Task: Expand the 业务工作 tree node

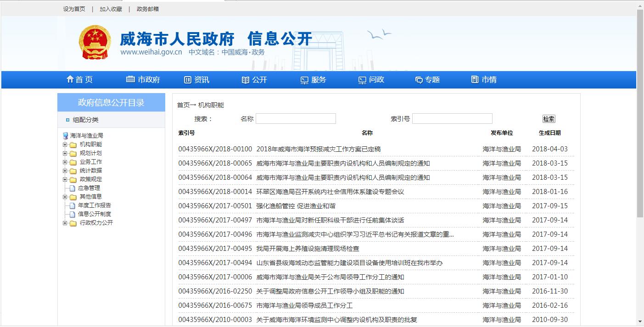Action: (x=65, y=162)
